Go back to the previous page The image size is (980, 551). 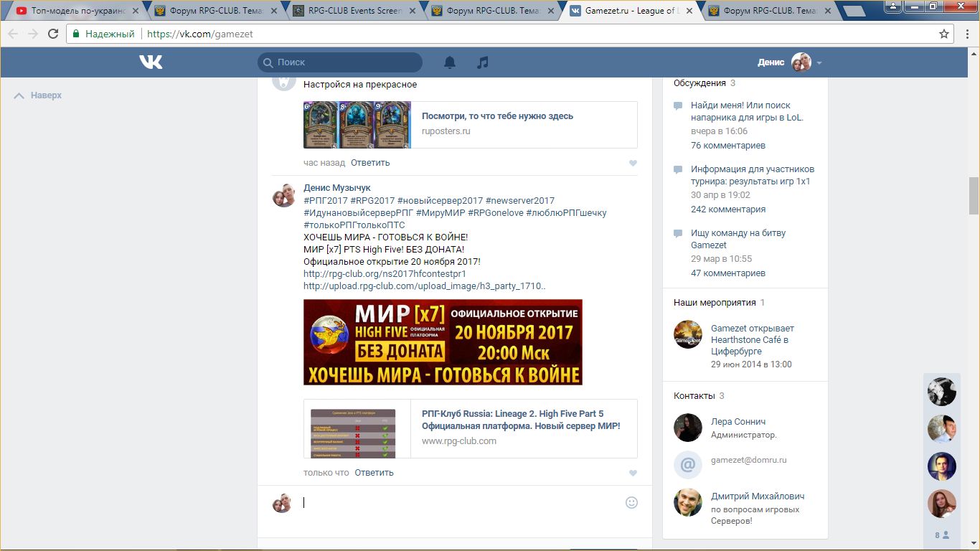click(x=13, y=34)
